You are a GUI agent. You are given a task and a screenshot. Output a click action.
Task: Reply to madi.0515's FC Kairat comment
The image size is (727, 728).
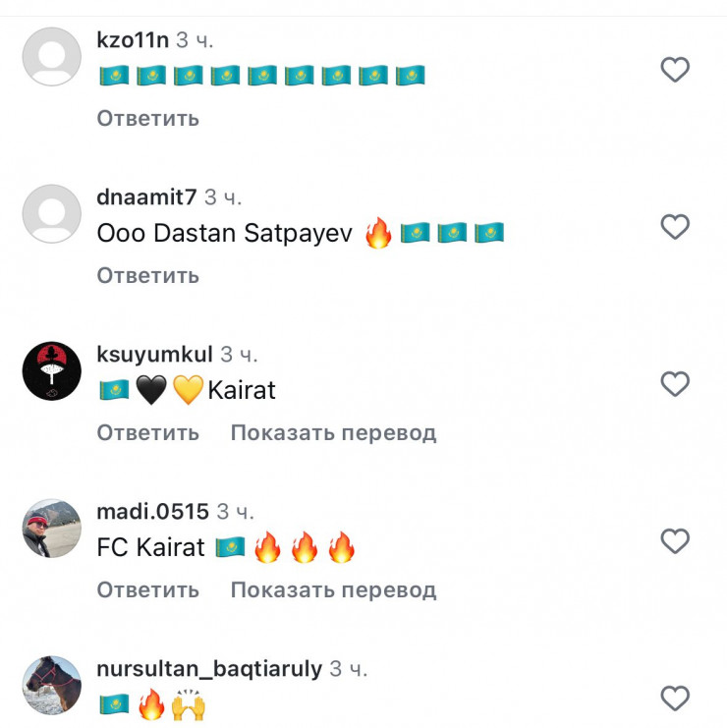147,590
